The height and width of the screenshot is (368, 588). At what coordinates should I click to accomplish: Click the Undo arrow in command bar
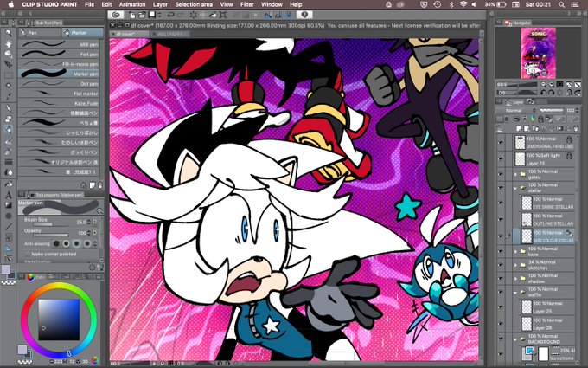[170, 15]
